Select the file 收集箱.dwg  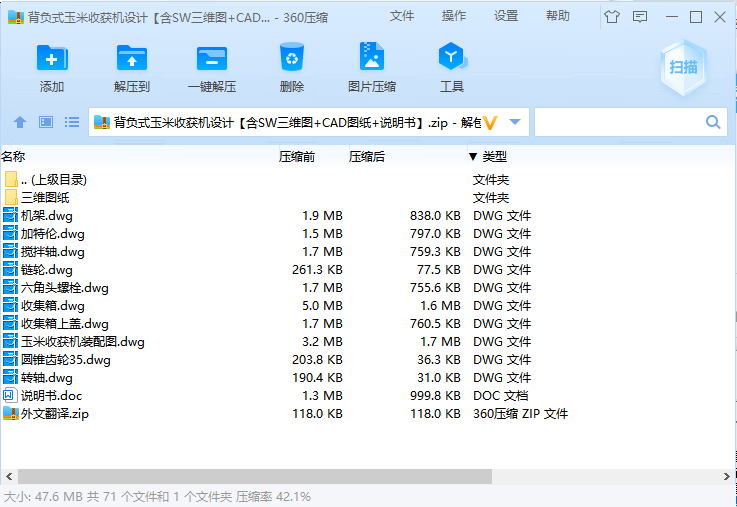tap(53, 306)
